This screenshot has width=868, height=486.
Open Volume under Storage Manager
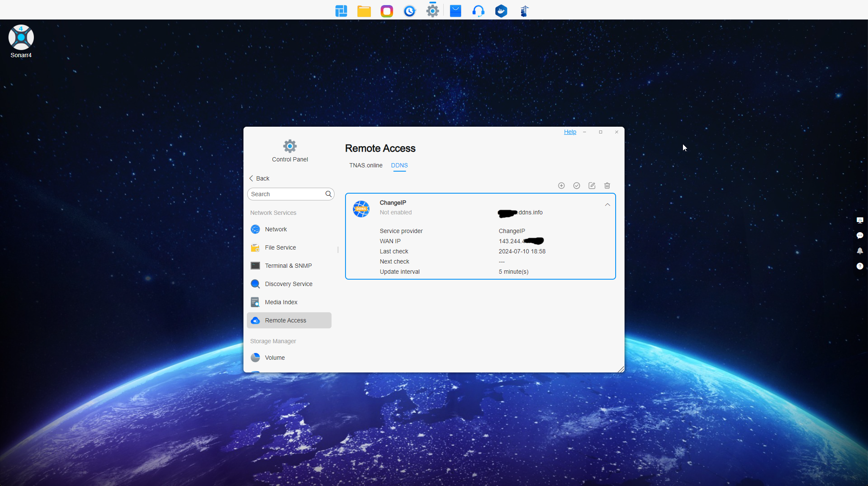coord(275,358)
